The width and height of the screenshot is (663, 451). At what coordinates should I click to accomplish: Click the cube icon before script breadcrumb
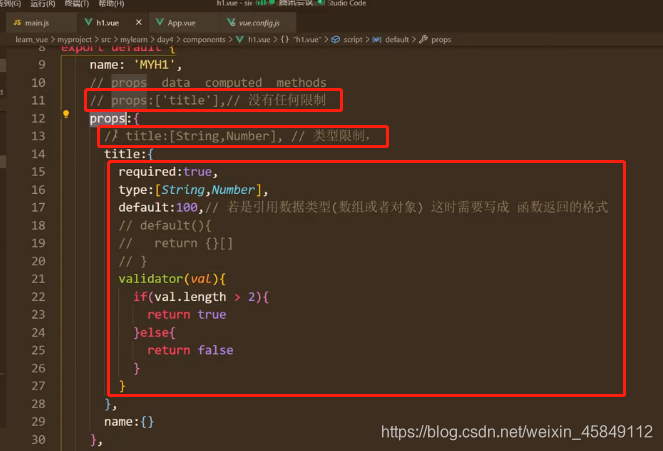(x=335, y=40)
